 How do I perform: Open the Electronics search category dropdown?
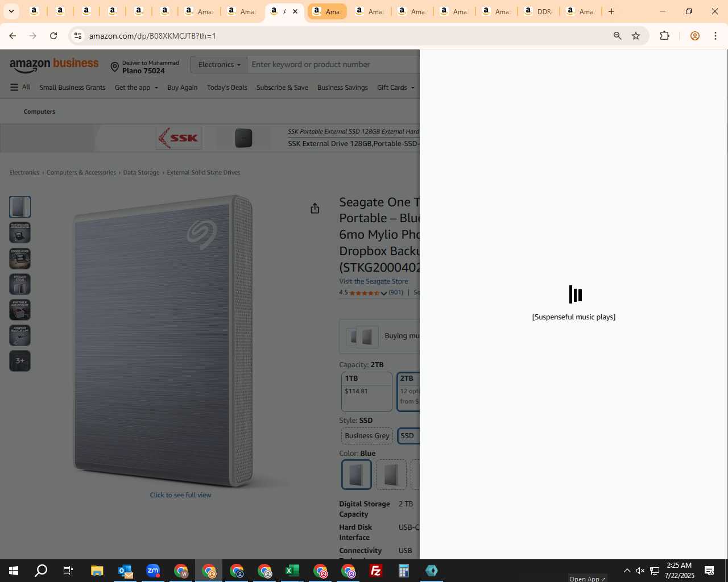(219, 65)
